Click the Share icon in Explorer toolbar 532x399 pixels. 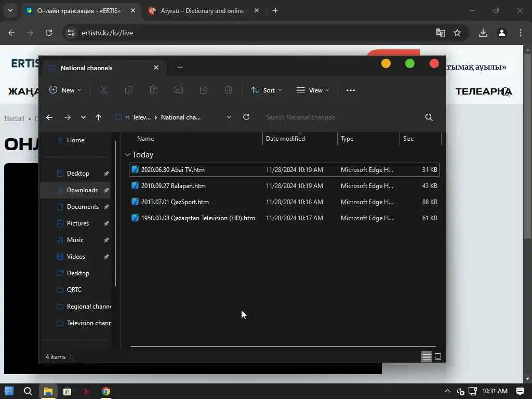(204, 90)
